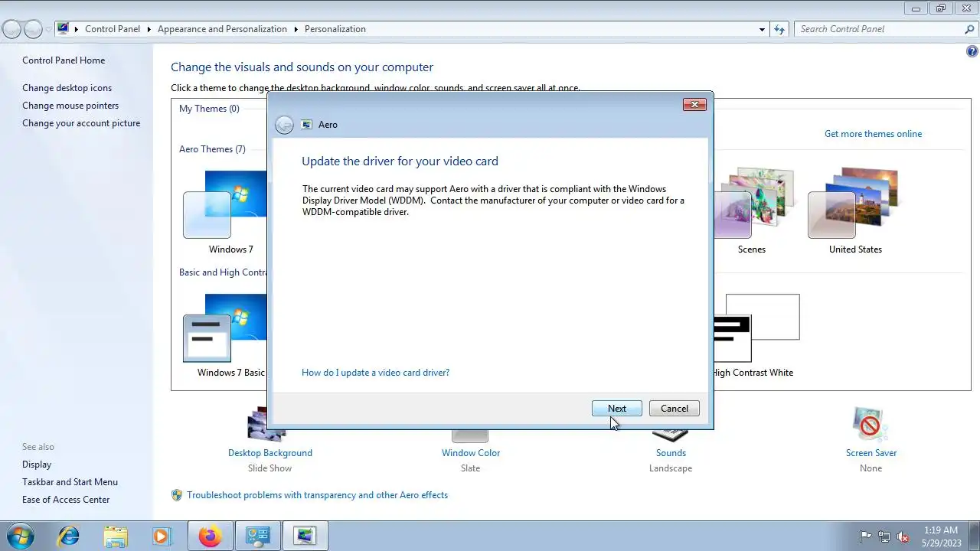The width and height of the screenshot is (980, 551).
Task: Open Change your account picture link
Action: (81, 123)
